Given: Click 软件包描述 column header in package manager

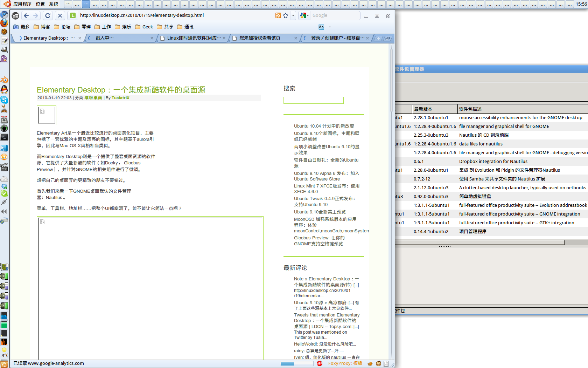Looking at the screenshot, I should coord(523,109).
